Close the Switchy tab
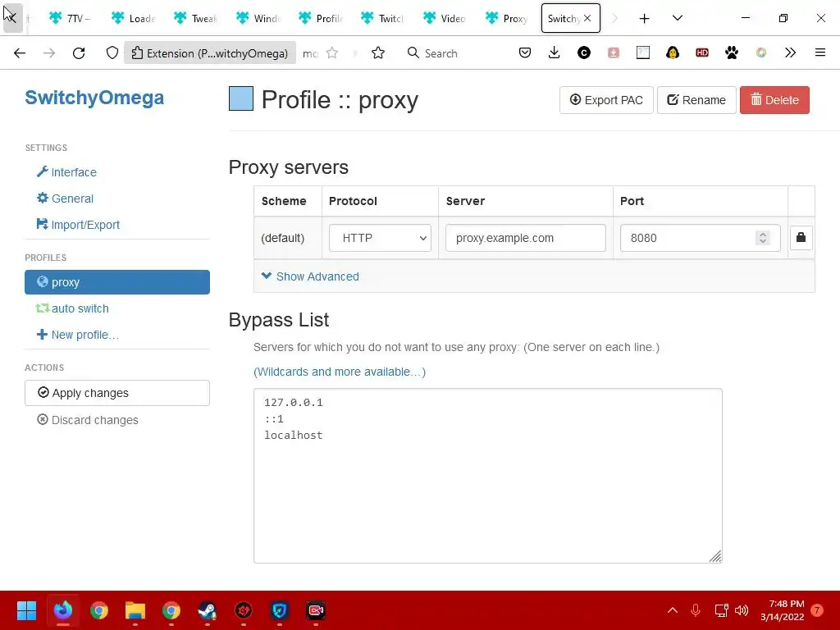 click(x=587, y=18)
